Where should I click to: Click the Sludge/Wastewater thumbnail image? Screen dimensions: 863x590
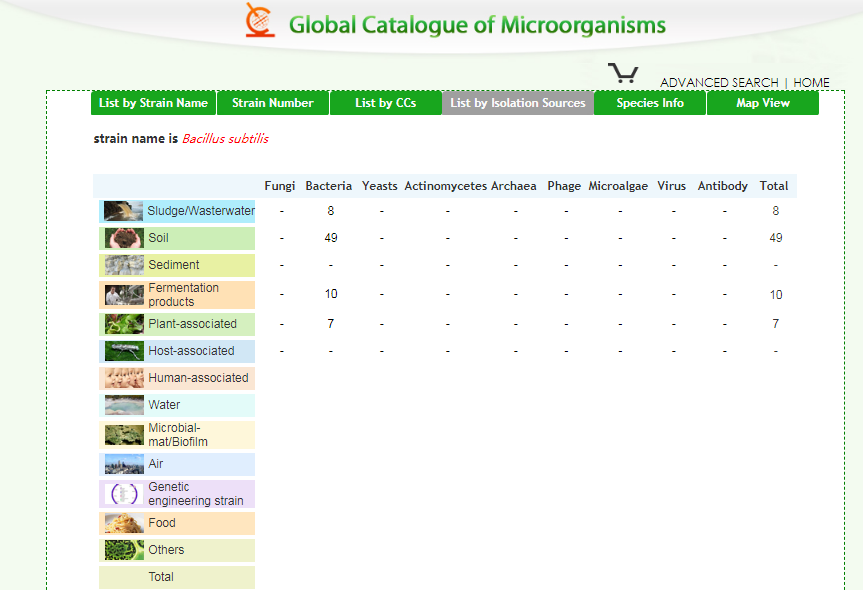click(123, 211)
